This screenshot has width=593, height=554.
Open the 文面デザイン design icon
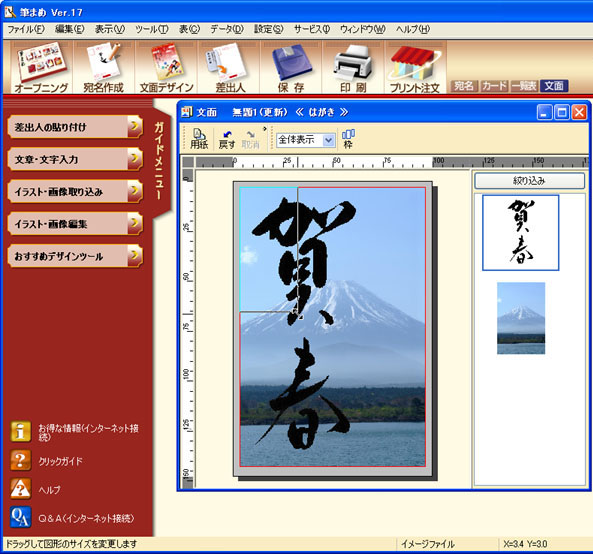[166, 67]
